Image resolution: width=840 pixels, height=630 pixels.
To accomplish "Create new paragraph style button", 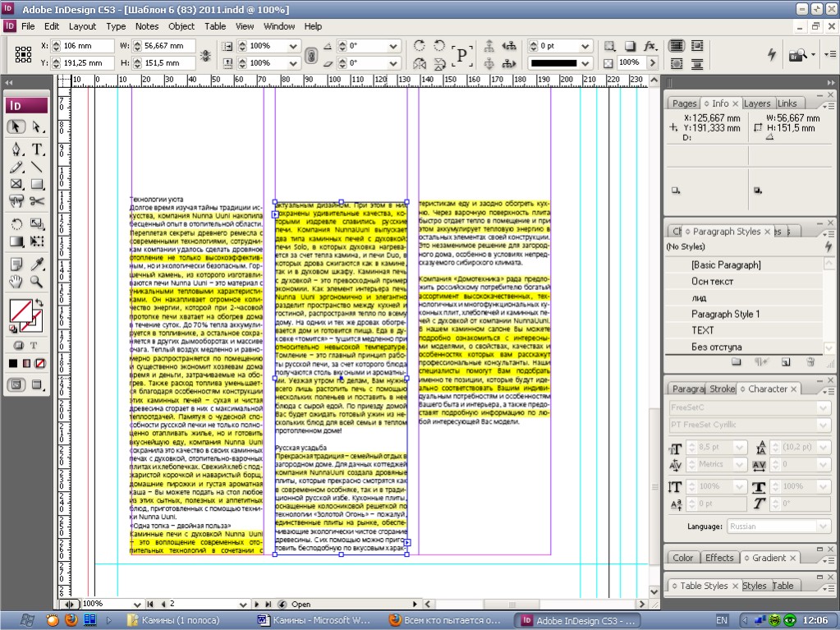I will point(786,362).
